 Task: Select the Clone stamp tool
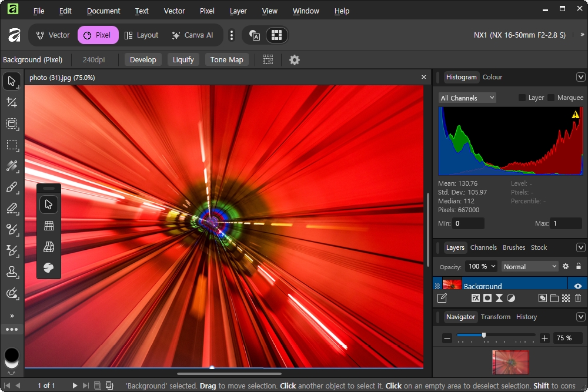coord(12,272)
